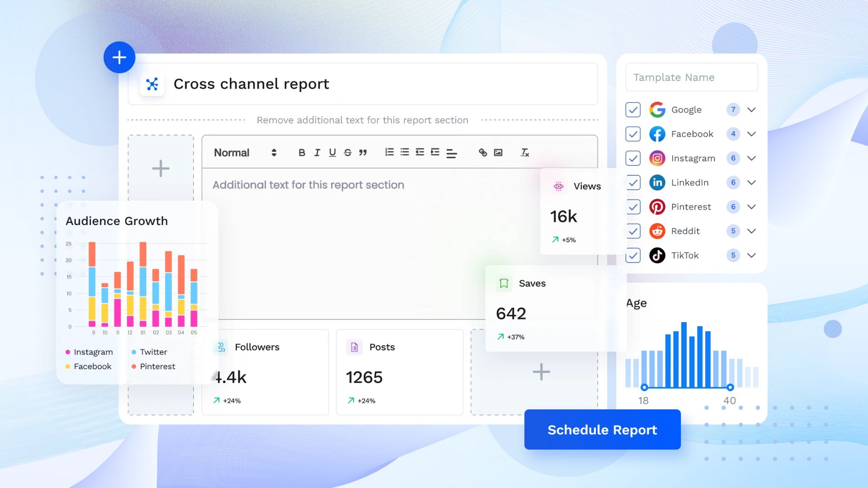868x488 pixels.
Task: Expand the Reddit metrics chevron
Action: point(751,231)
